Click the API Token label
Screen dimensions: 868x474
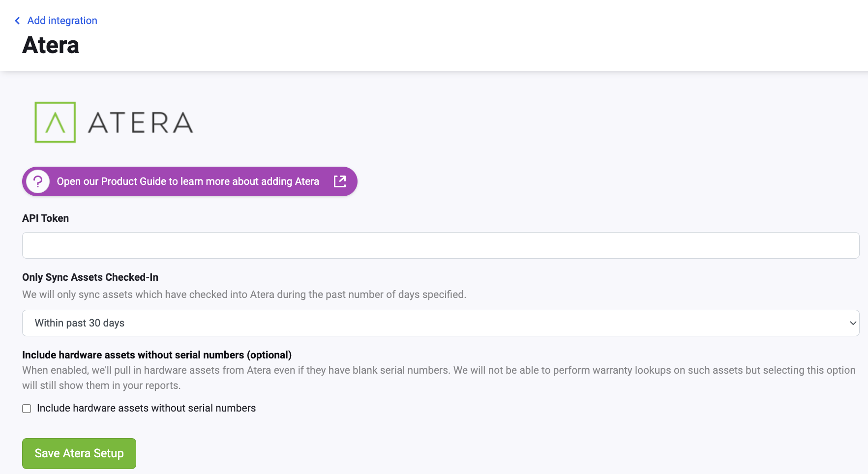tap(45, 218)
